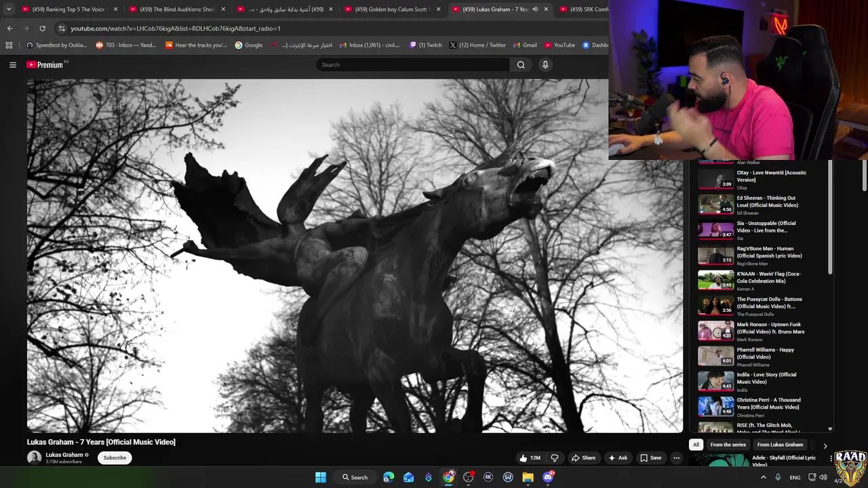868x488 pixels.
Task: Dislike the video with thumbs-down icon
Action: click(555, 458)
